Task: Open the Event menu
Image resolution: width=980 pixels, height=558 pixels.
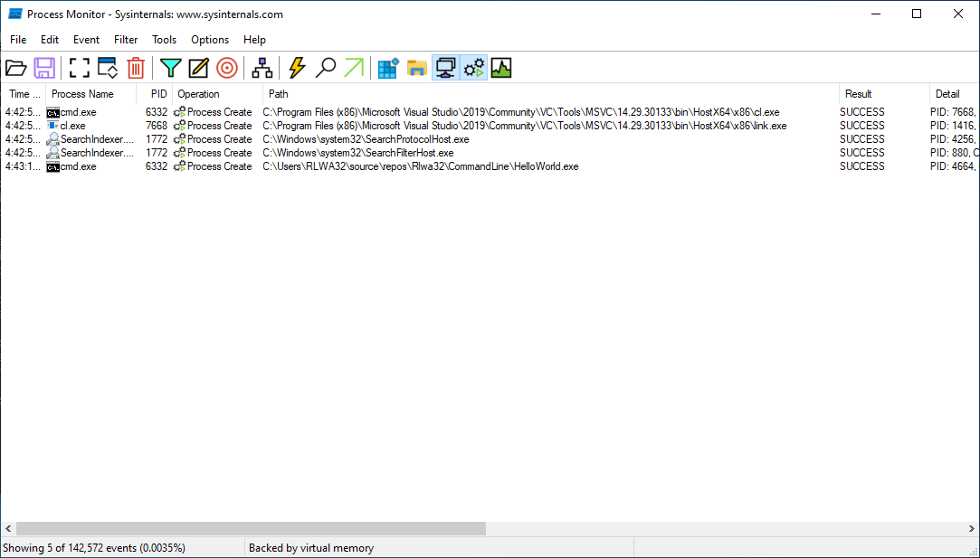Action: (86, 39)
